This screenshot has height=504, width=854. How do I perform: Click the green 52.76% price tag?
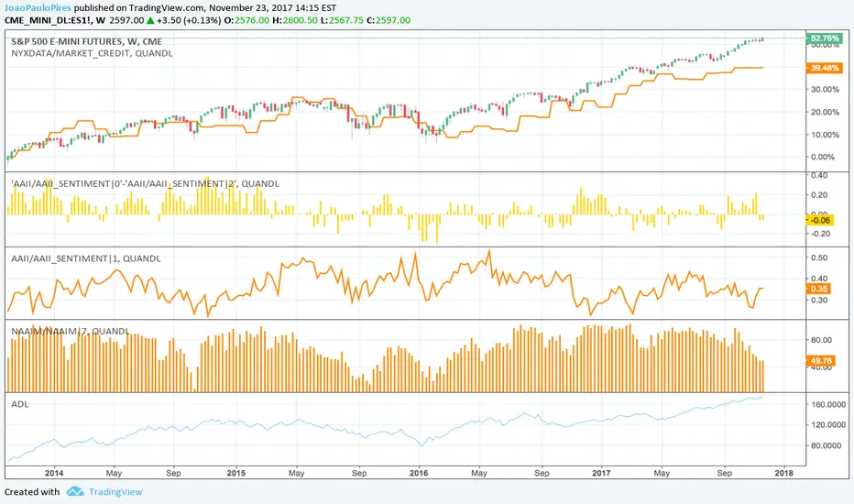[825, 38]
